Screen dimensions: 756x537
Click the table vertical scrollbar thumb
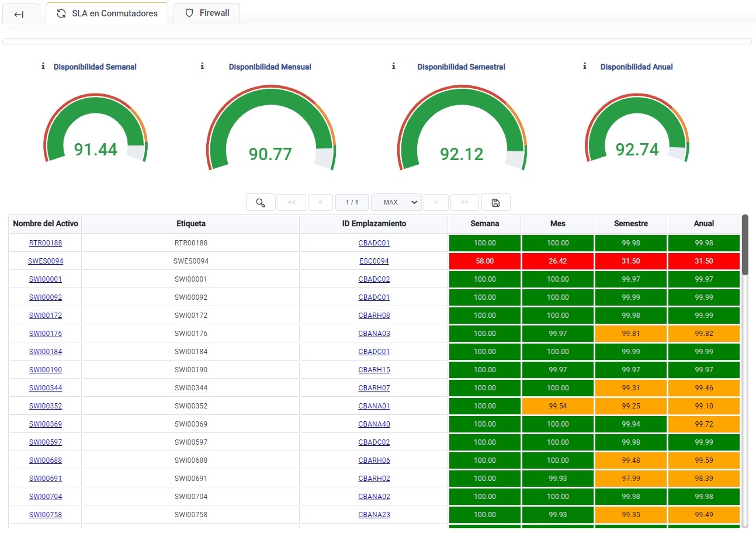point(745,245)
